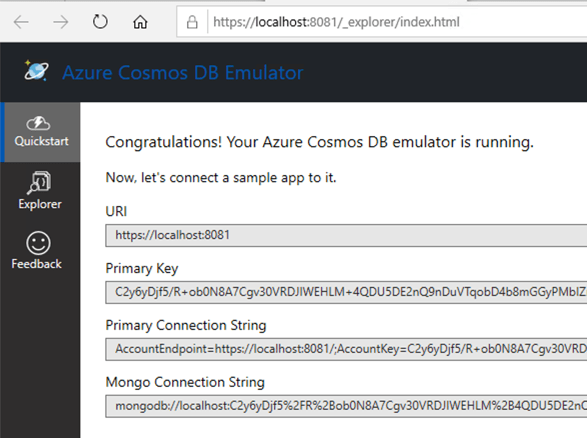587x438 pixels.
Task: Click the 'URI' label
Action: pos(116,212)
